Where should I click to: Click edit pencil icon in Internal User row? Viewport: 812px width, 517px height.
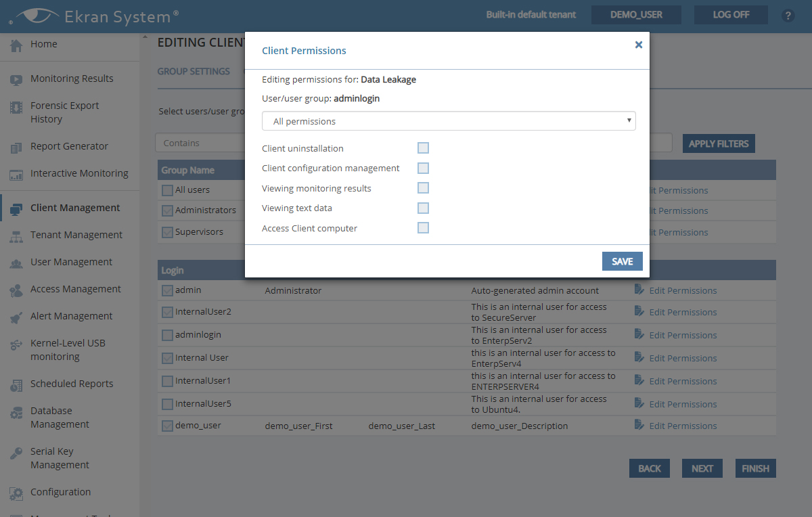pos(639,357)
